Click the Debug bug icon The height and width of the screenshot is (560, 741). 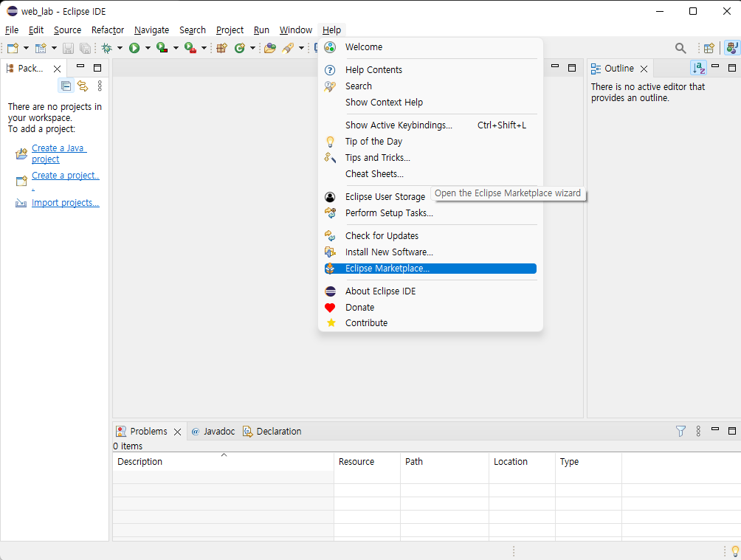tap(107, 48)
